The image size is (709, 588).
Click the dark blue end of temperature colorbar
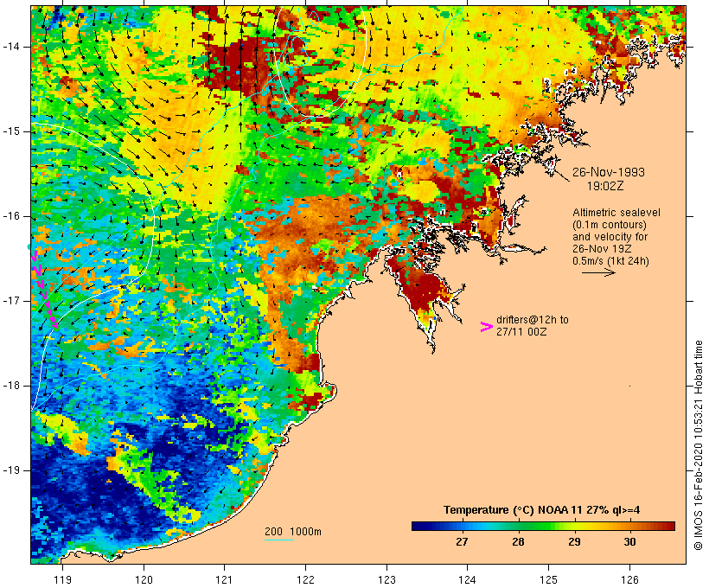[420, 526]
